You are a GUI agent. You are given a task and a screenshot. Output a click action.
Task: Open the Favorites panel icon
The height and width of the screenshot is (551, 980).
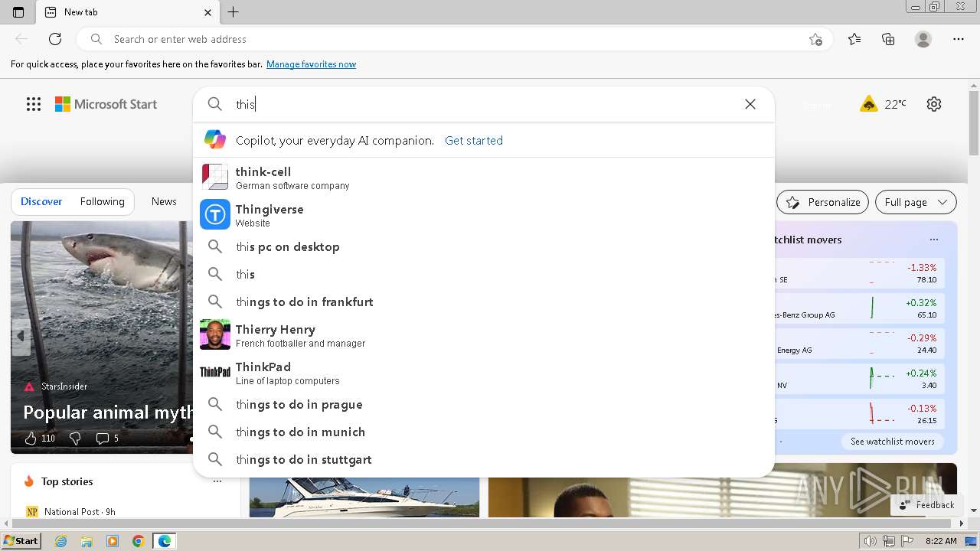tap(854, 39)
